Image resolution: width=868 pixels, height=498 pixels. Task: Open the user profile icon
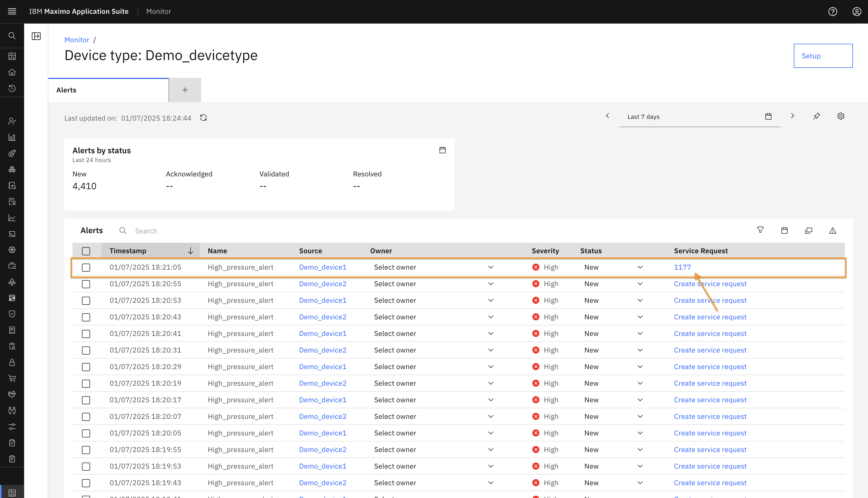856,12
